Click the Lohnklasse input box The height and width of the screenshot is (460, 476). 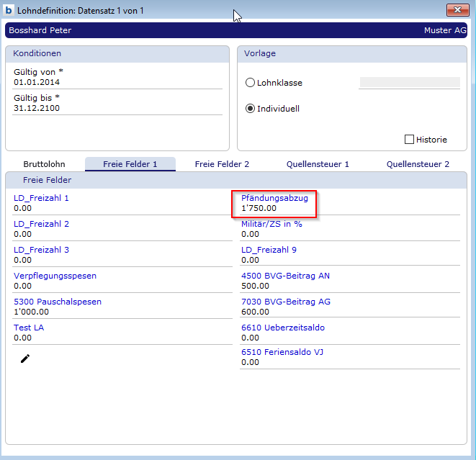point(409,83)
